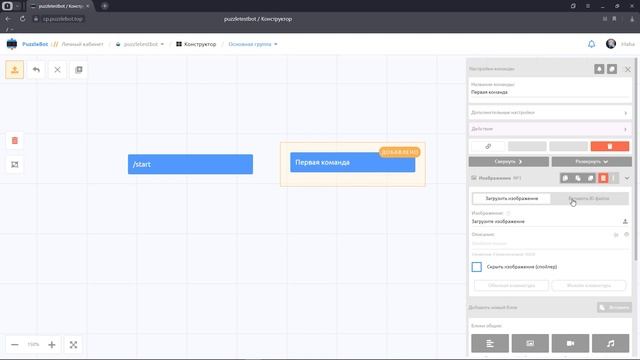
Task: Zoom out with the minus icon
Action: tap(15, 345)
